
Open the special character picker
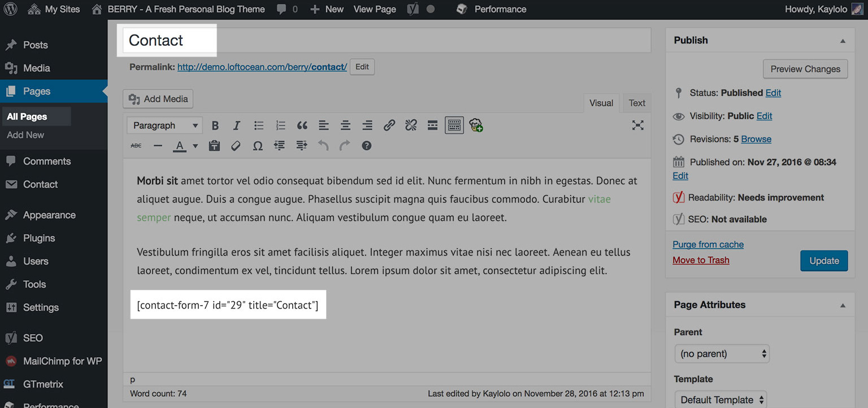pos(258,145)
